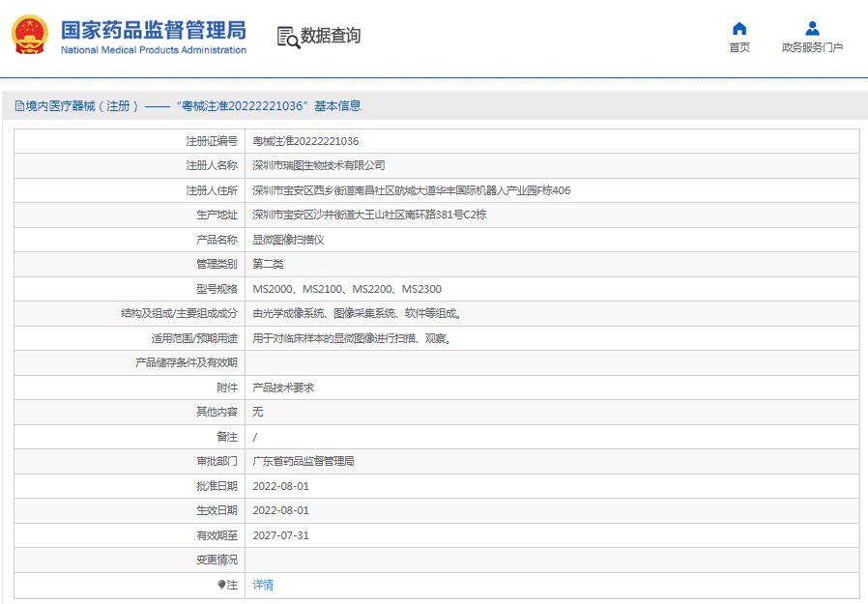Click the 产品储存条件及有效期 label
The height and width of the screenshot is (604, 868).
(x=186, y=362)
